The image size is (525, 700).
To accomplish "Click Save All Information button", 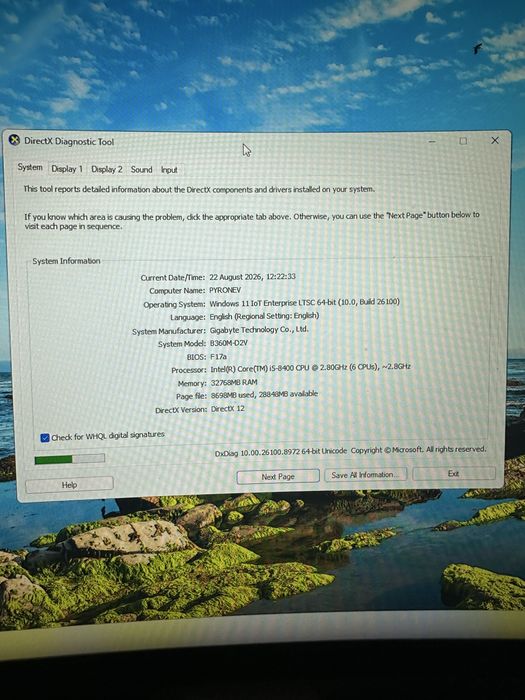I will tap(365, 475).
